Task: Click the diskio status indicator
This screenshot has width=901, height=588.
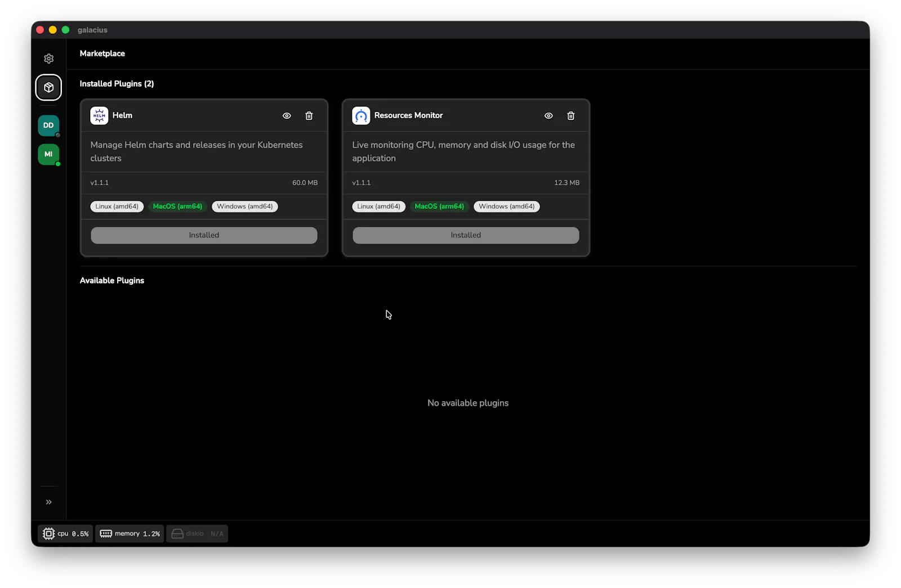Action: (197, 533)
